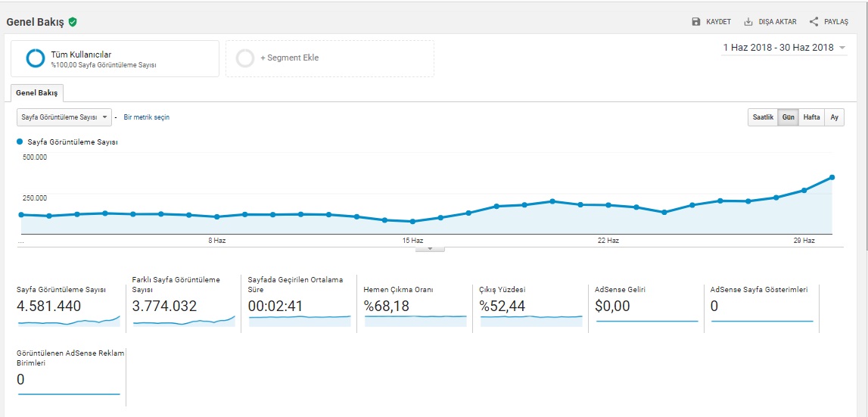Viewport: 868px width, 417px height.
Task: Click the last data point on the chart
Action: pos(832,177)
